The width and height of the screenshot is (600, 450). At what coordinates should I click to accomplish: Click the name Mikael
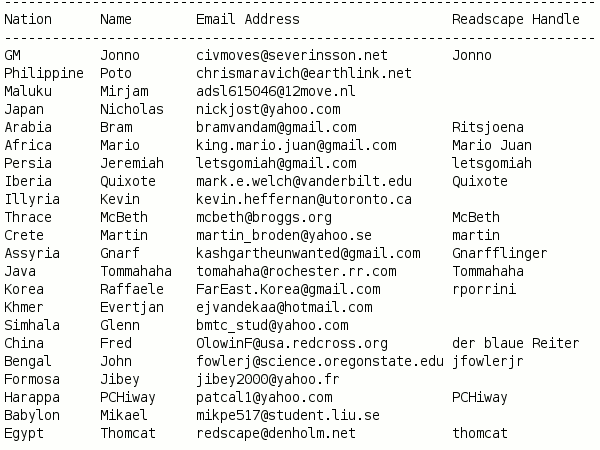pos(124,415)
